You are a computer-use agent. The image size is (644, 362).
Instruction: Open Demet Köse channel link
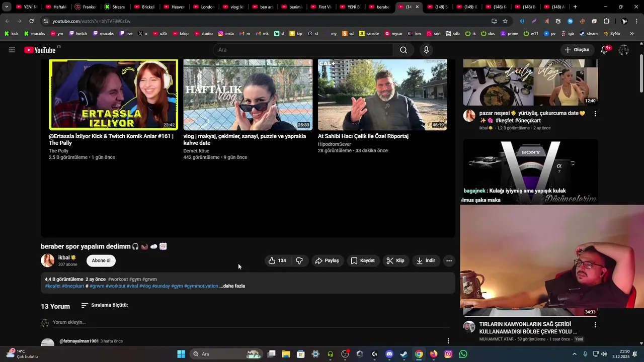click(196, 151)
